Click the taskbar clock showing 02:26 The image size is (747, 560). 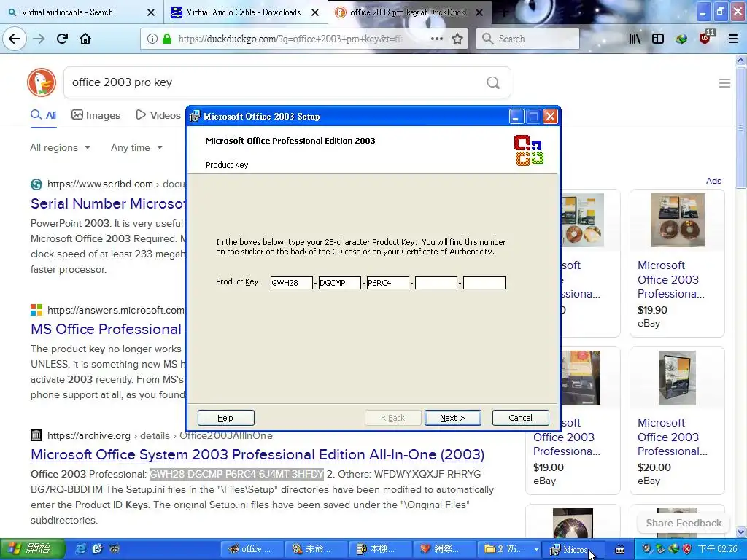coord(718,549)
